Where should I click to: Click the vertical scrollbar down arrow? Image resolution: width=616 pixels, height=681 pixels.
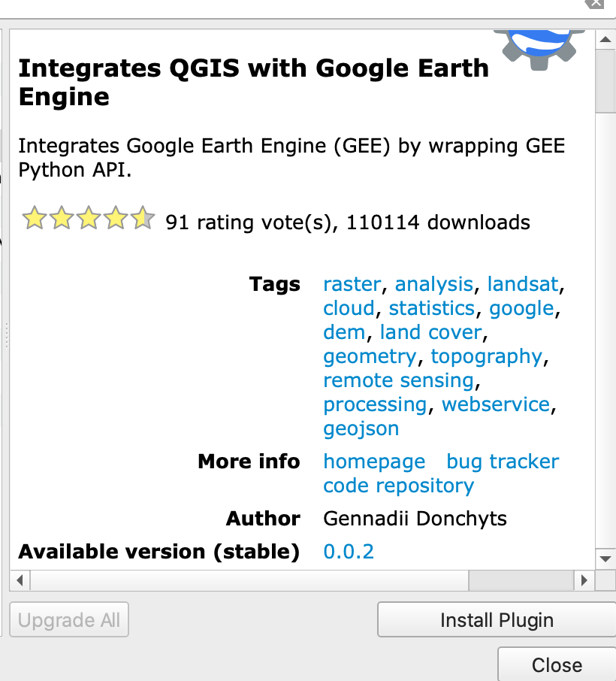coord(605,559)
